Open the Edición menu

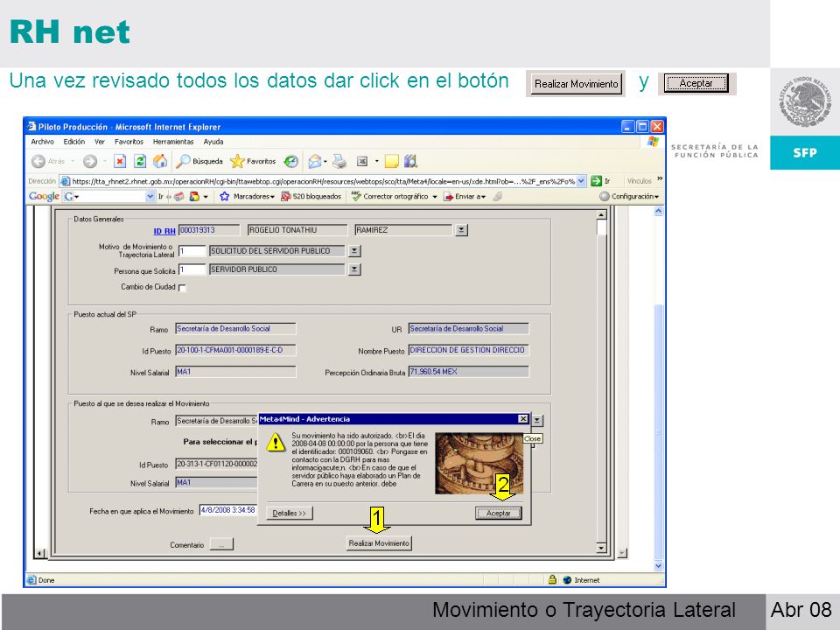(73, 142)
